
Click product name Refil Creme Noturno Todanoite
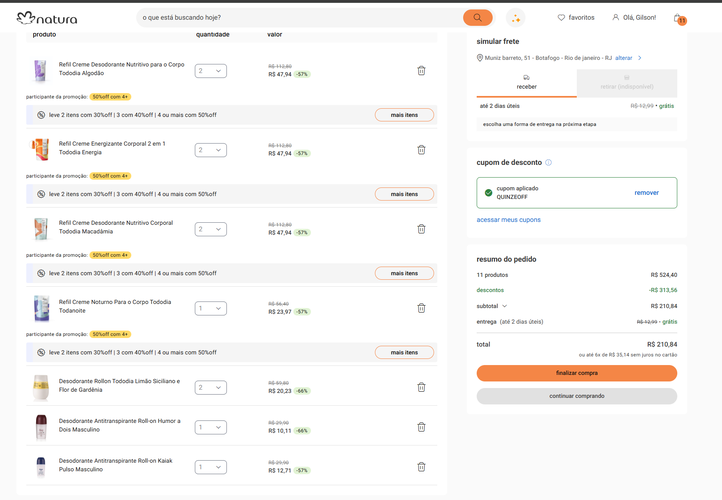coord(115,306)
